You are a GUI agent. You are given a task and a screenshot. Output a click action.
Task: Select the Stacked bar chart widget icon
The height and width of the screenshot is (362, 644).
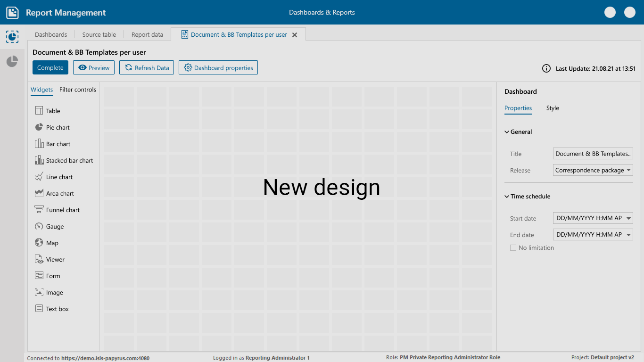pos(39,160)
